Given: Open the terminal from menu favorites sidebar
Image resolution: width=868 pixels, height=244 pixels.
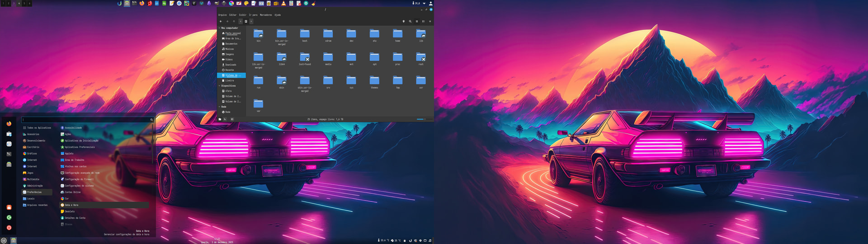Looking at the screenshot, I should point(9,154).
